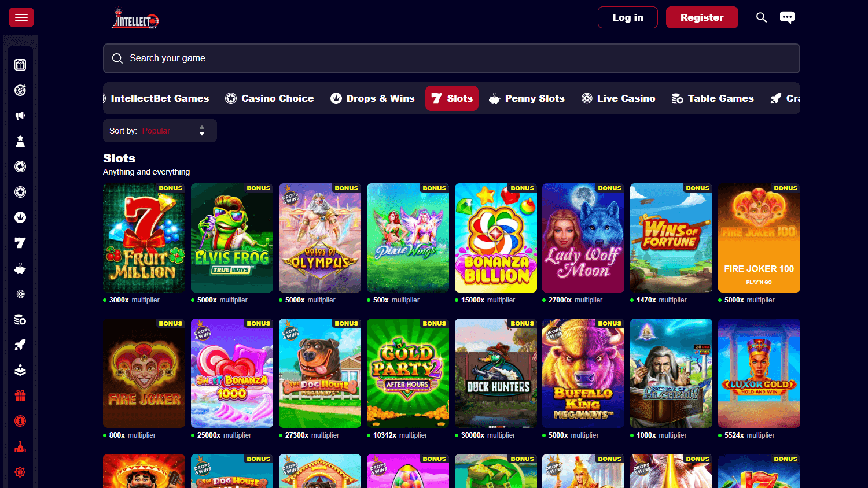The height and width of the screenshot is (488, 868).
Task: Click the rocket icon in the sidebar
Action: point(20,345)
